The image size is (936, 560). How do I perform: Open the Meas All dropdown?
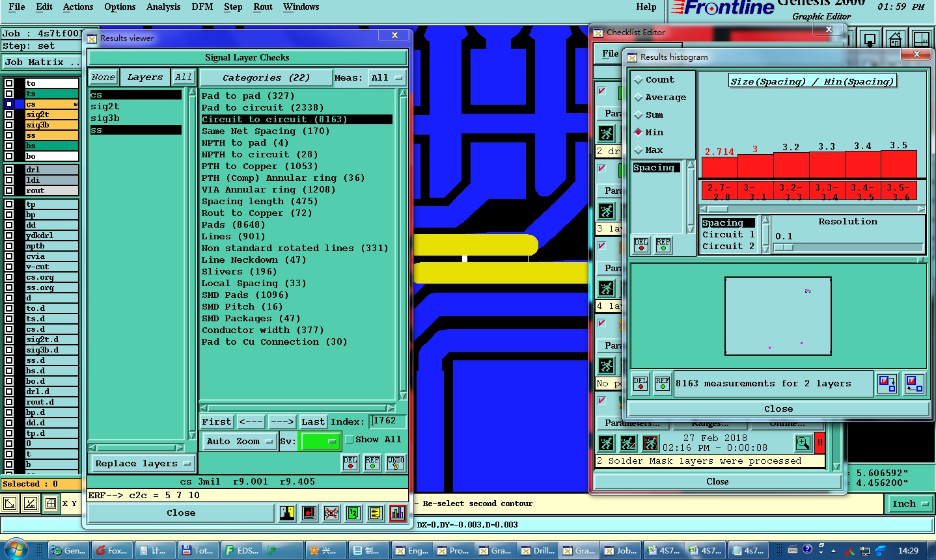387,78
